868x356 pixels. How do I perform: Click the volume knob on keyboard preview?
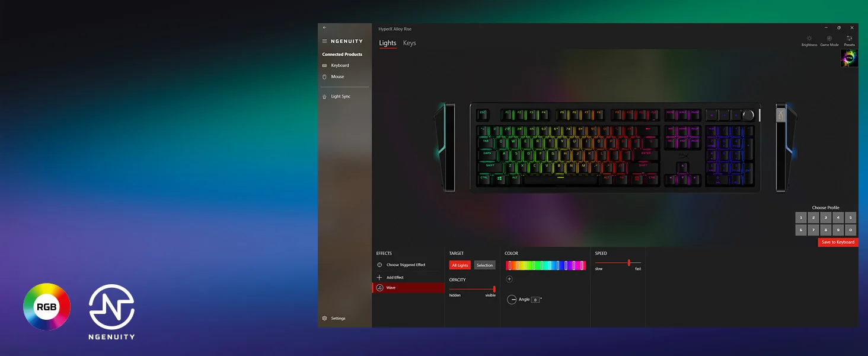click(749, 115)
